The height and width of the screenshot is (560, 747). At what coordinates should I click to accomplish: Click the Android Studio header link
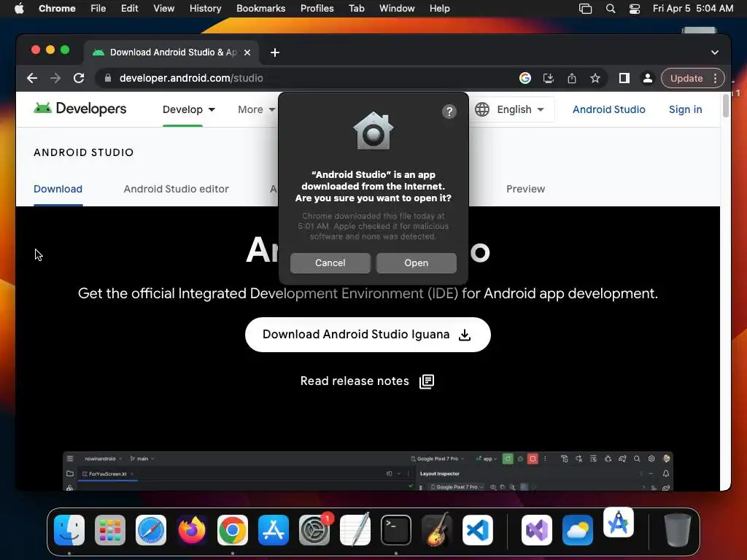point(609,109)
